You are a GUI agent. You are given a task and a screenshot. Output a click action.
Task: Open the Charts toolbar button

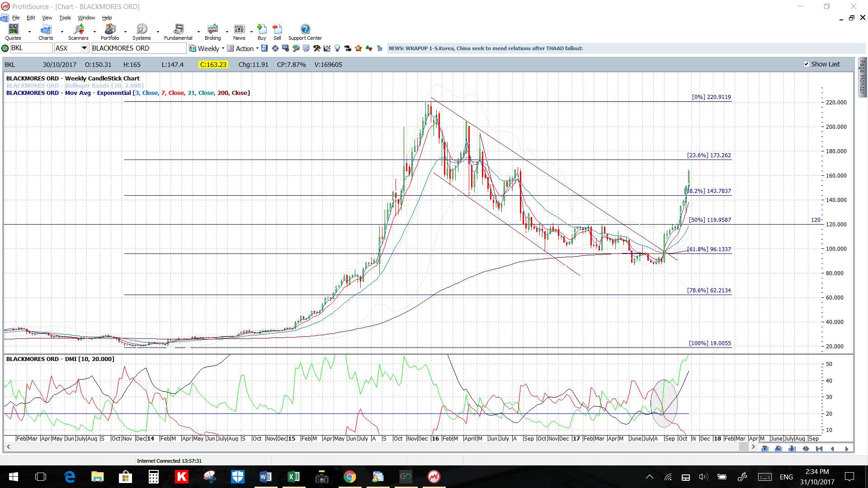(46, 32)
